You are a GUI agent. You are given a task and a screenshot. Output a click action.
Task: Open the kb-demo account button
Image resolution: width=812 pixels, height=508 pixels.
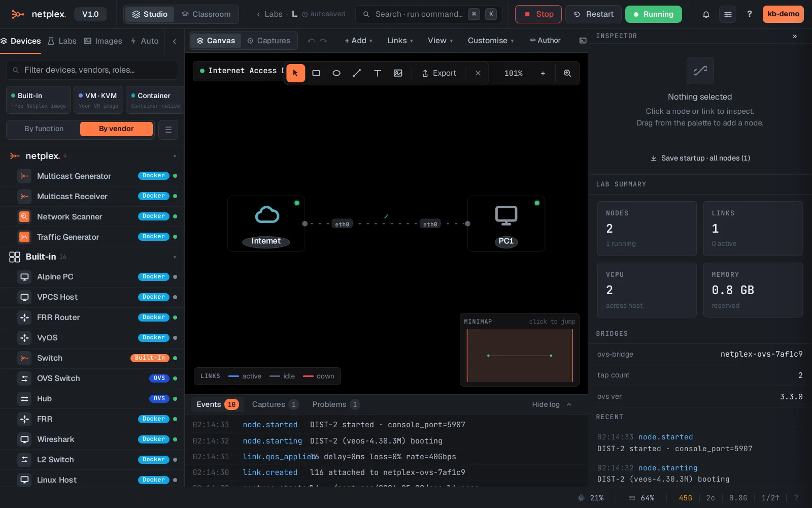point(783,14)
